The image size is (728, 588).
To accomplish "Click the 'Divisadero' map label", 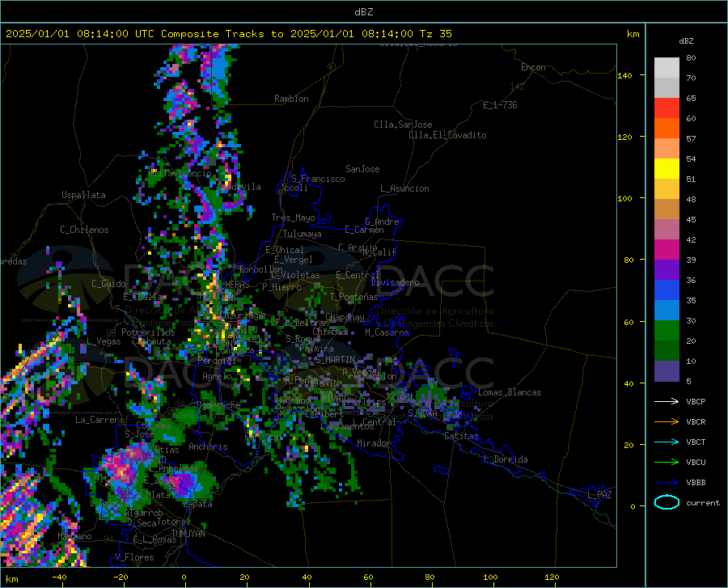I will click(x=395, y=282).
